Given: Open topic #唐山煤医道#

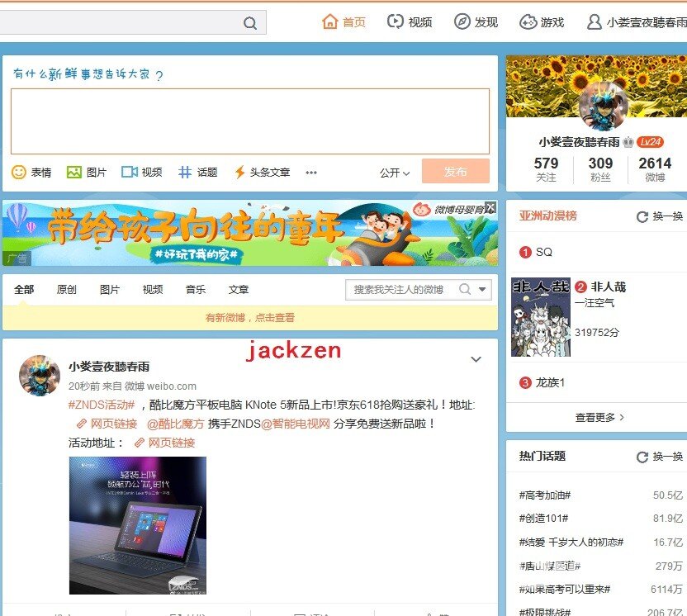Looking at the screenshot, I should pos(550,566).
